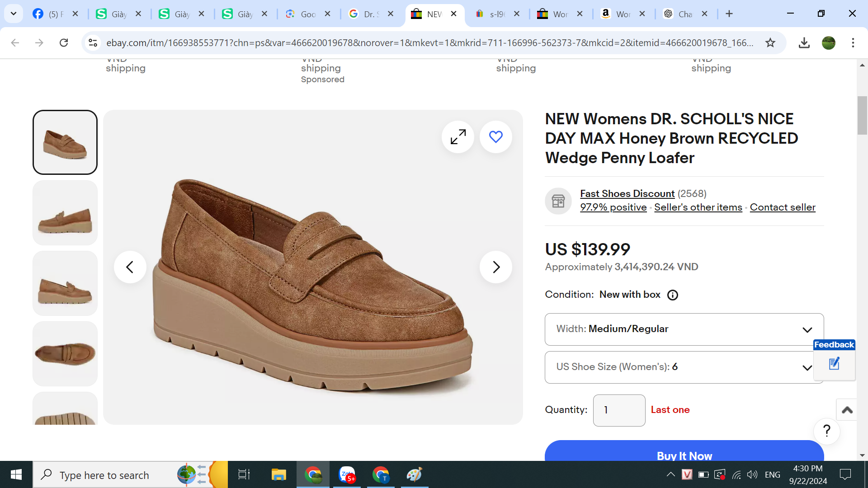The width and height of the screenshot is (868, 488).
Task: Click the Contact seller link
Action: (782, 207)
